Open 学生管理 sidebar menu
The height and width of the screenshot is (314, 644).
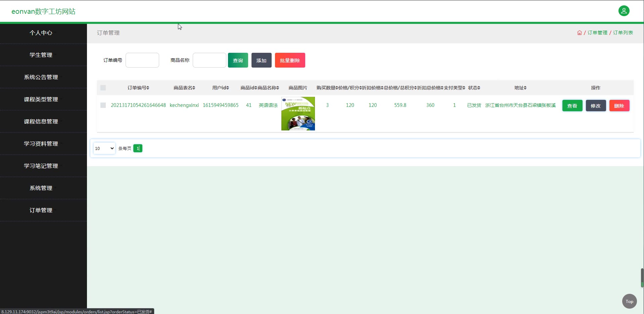point(41,55)
